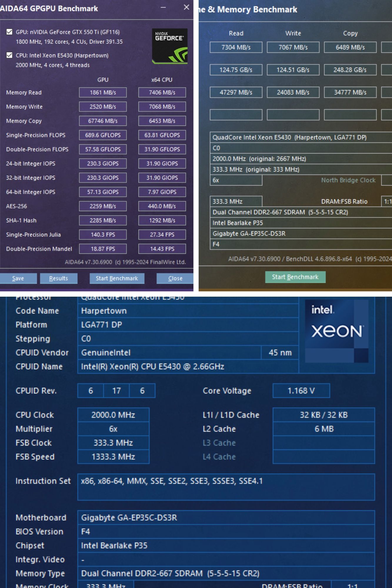The image size is (392, 588).
Task: Minimize the GPGPU Benchmark window
Action: [x=163, y=7]
